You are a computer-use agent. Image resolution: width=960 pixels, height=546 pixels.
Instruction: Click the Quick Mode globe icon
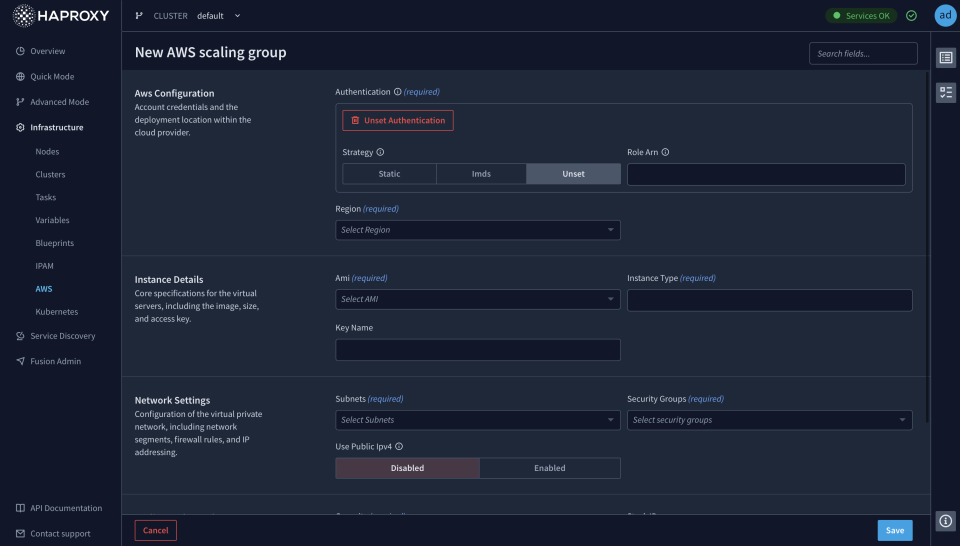pos(20,77)
